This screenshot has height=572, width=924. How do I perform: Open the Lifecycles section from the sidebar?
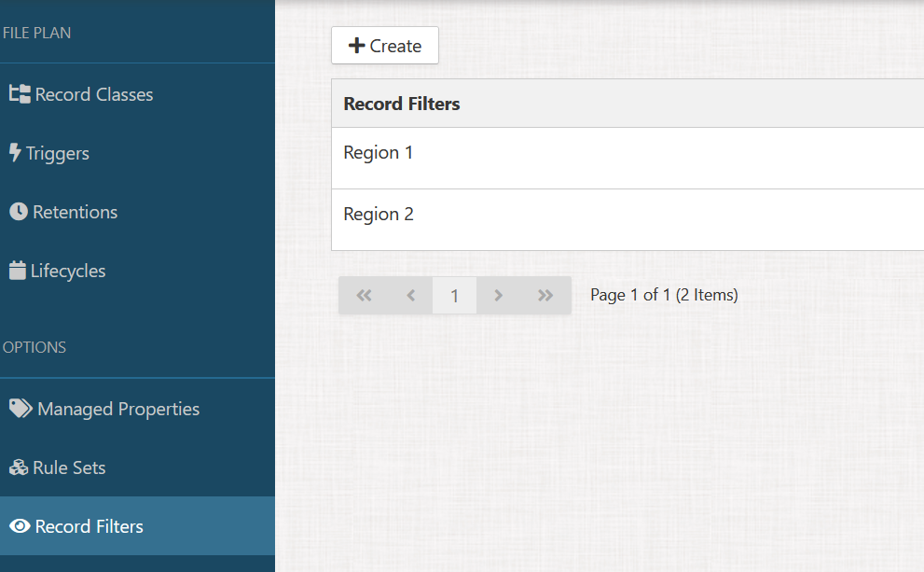pyautogui.click(x=67, y=271)
